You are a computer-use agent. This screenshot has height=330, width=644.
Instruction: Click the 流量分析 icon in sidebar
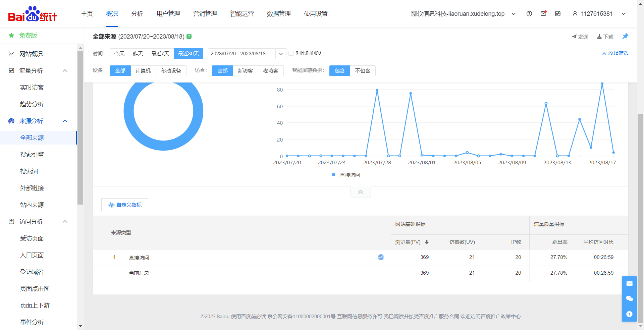click(x=11, y=70)
